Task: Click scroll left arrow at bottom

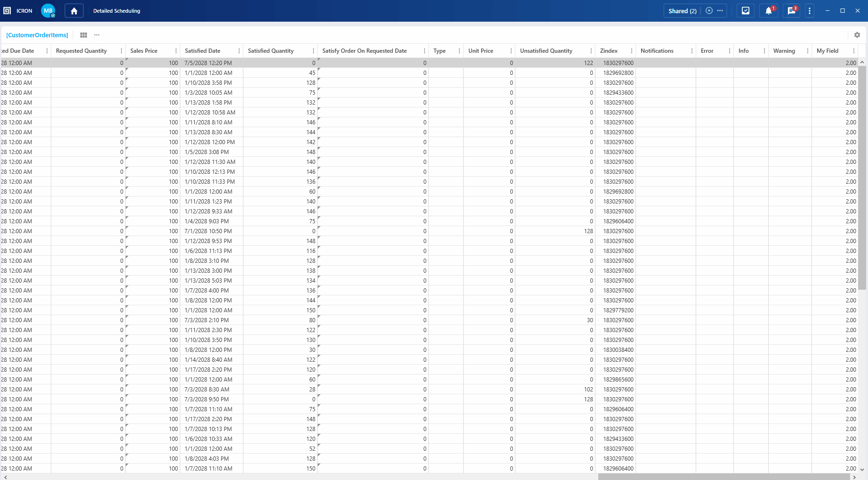Action: (5, 477)
